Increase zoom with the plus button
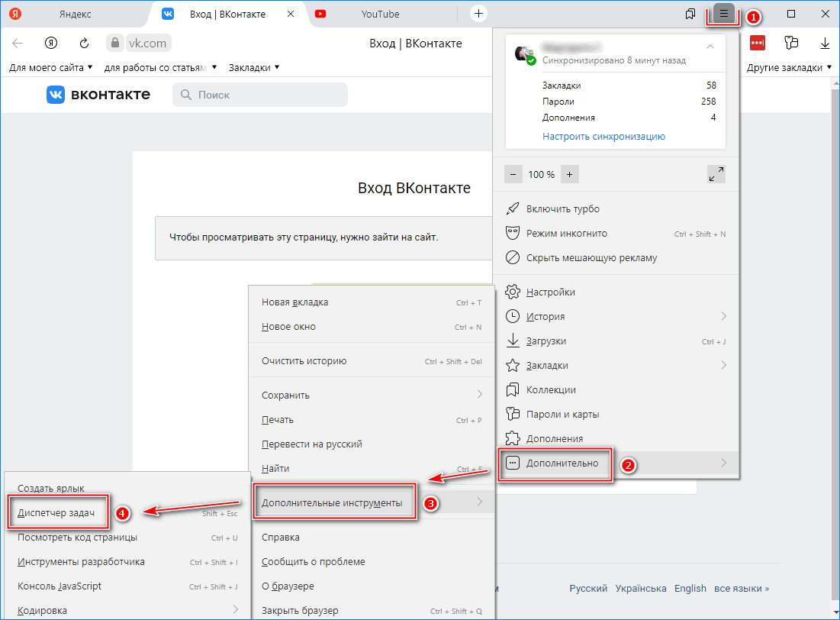The width and height of the screenshot is (840, 620). 569,174
